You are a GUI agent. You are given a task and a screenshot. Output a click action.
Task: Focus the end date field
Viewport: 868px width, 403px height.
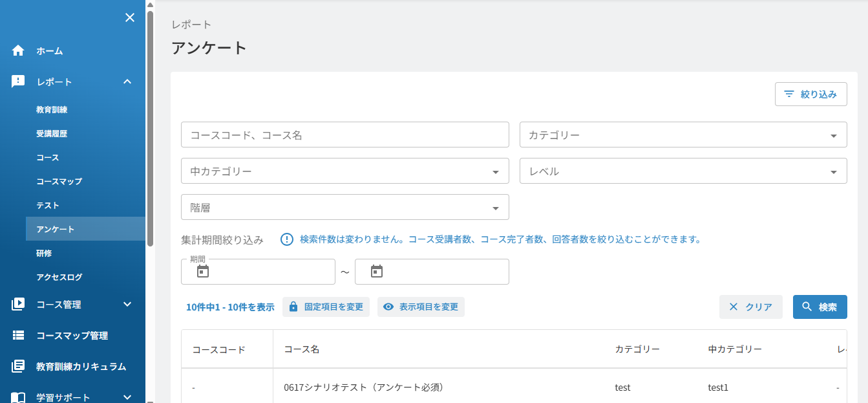coord(432,272)
